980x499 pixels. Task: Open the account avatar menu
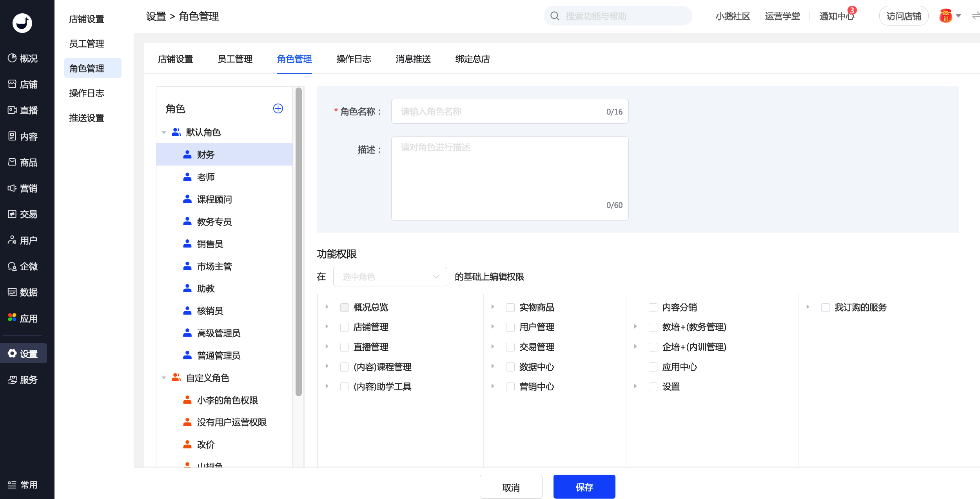950,16
